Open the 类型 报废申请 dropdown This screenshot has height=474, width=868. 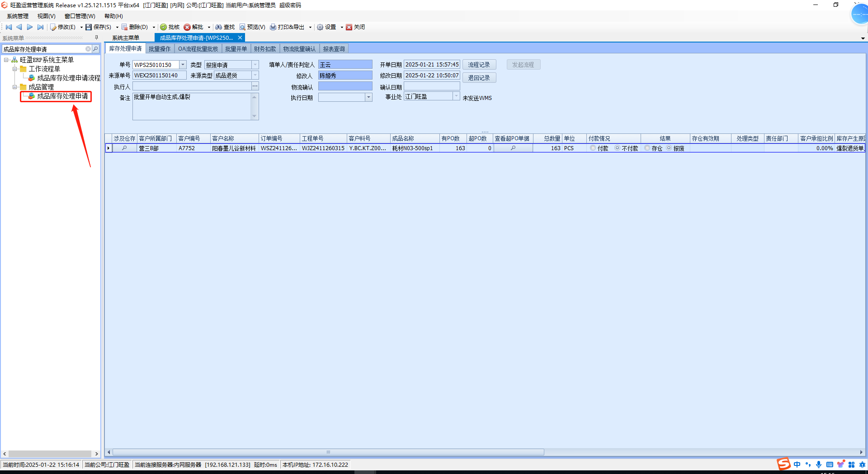(255, 65)
